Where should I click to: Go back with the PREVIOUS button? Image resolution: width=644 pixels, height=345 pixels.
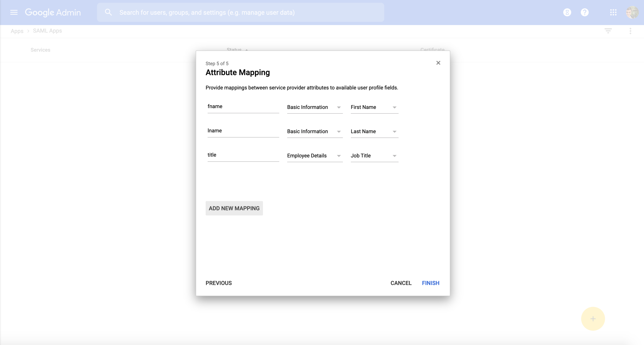click(219, 283)
